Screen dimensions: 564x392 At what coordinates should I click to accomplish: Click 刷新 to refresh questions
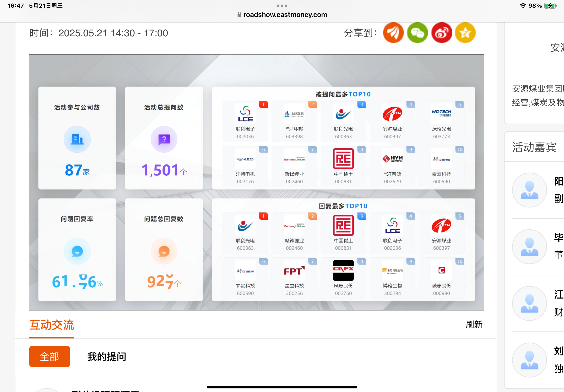[474, 324]
